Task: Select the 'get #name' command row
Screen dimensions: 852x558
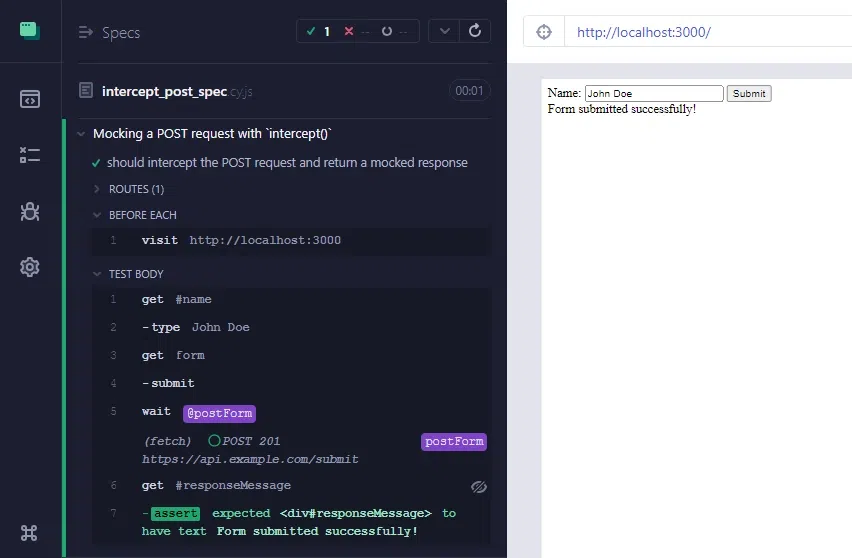Action: point(291,299)
